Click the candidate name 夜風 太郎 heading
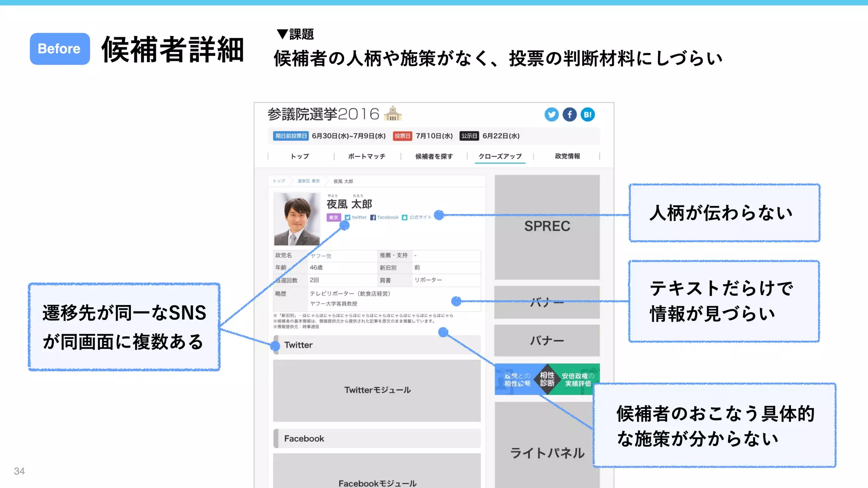The image size is (868, 488). pyautogui.click(x=349, y=204)
